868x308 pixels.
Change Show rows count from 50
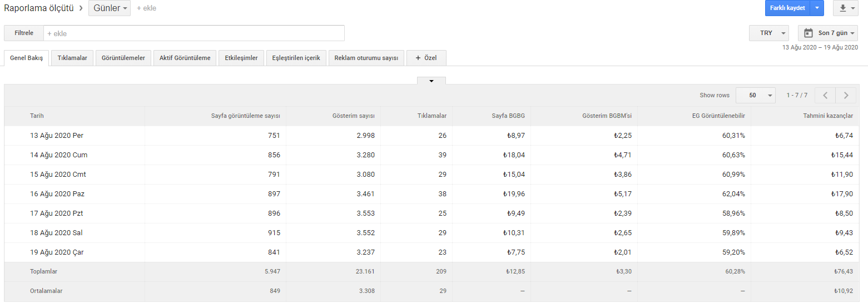[x=756, y=95]
